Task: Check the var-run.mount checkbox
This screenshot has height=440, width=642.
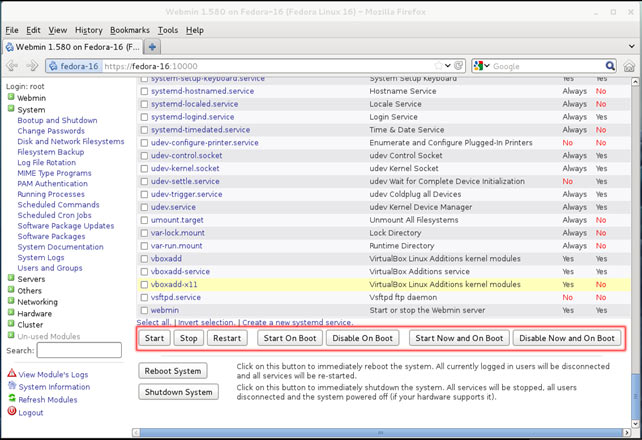Action: tap(144, 246)
